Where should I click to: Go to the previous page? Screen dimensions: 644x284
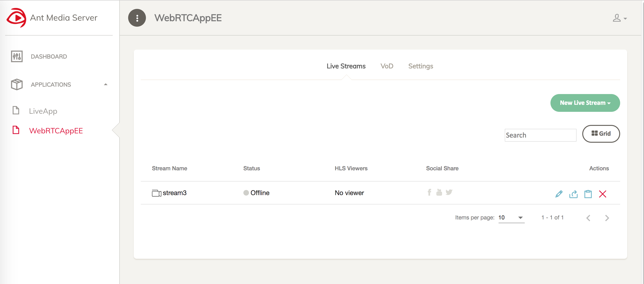click(x=588, y=218)
